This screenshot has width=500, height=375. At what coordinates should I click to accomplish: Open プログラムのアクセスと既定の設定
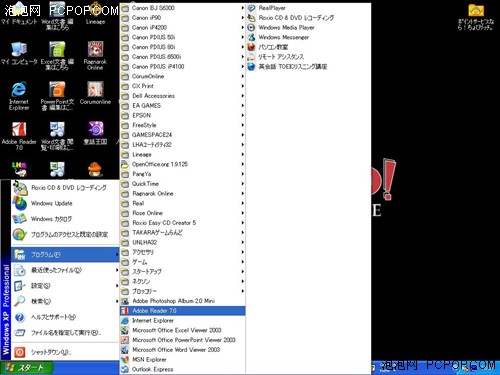(65, 234)
